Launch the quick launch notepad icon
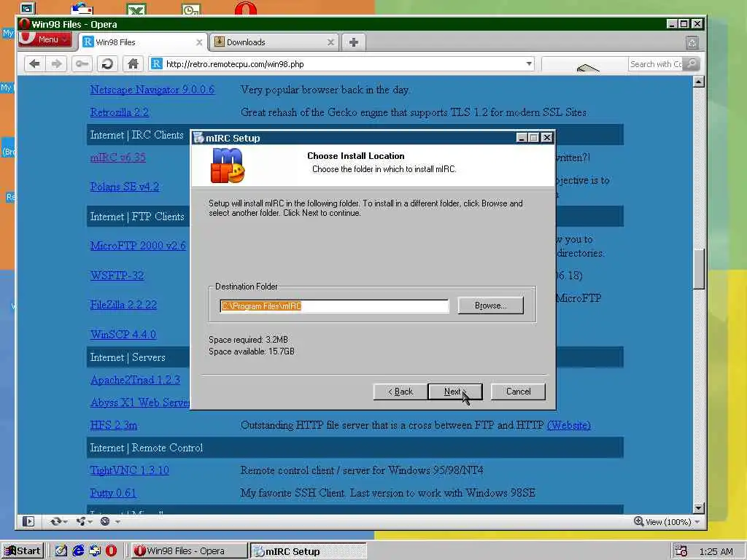Screen dimensions: 747x560 pyautogui.click(x=61, y=551)
